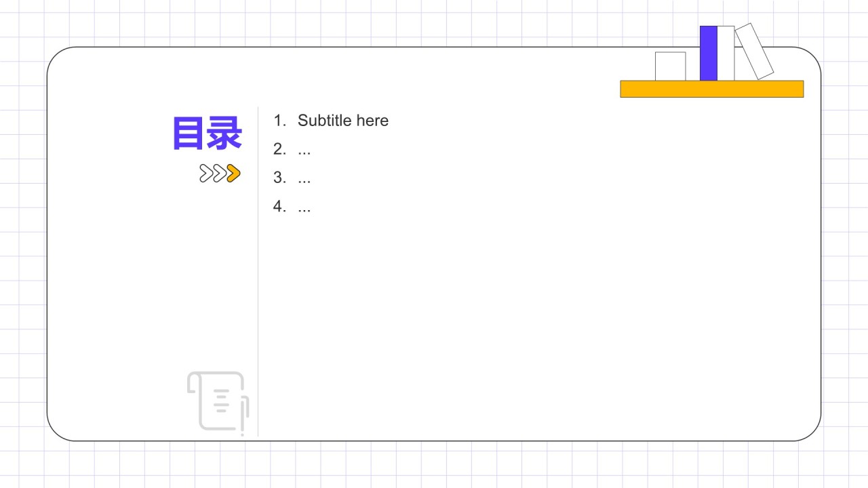Click the small white square box on shelf
This screenshot has height=488, width=868.
point(670,66)
